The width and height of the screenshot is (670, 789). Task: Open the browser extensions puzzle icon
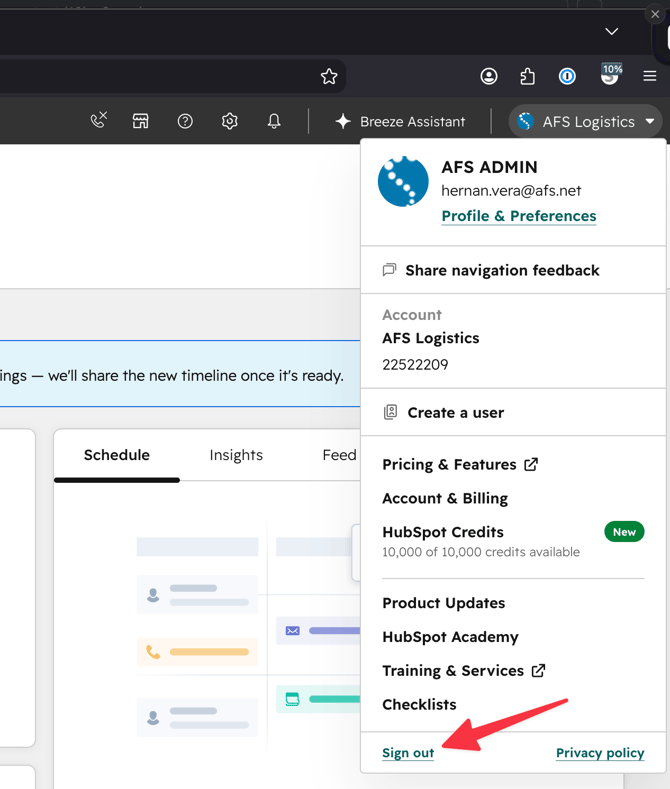coord(528,76)
